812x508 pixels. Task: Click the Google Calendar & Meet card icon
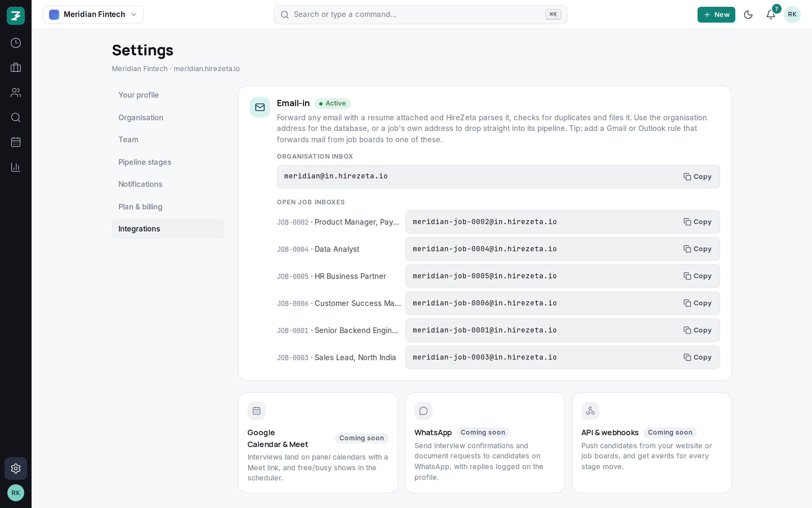click(x=256, y=411)
